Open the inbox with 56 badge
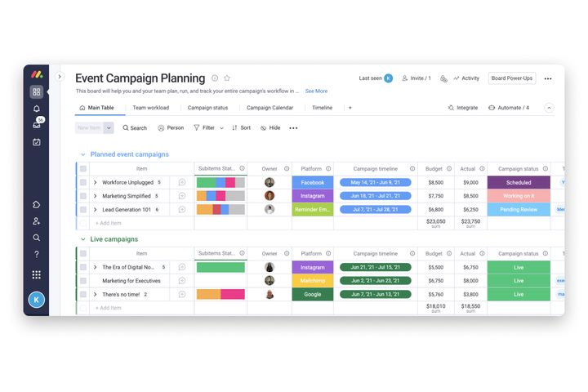The height and width of the screenshot is (392, 588). [x=36, y=125]
